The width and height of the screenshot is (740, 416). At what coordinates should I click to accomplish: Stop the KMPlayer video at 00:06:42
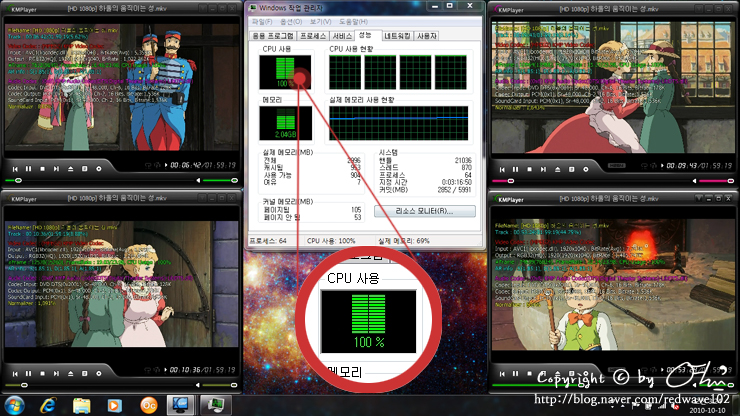pos(42,169)
